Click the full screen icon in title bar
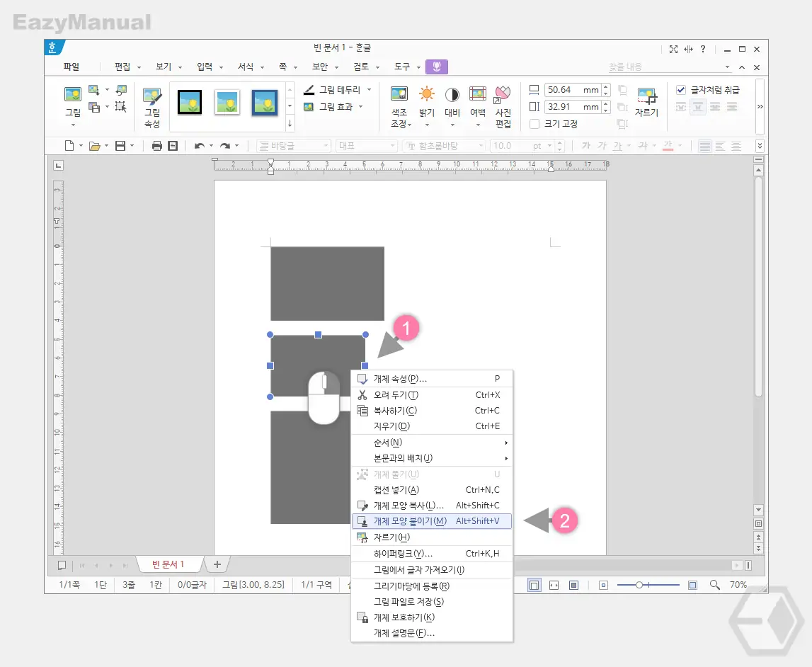The image size is (812, 667). tap(673, 49)
